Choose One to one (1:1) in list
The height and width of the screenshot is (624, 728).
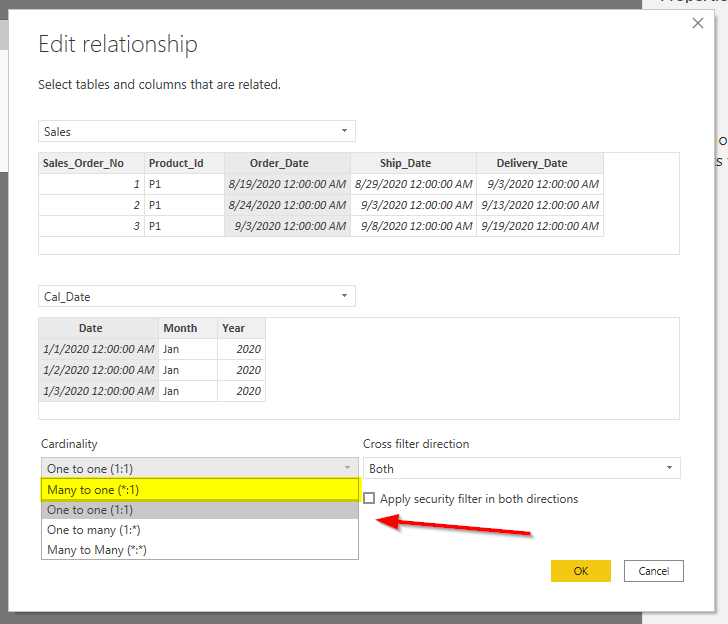click(200, 510)
